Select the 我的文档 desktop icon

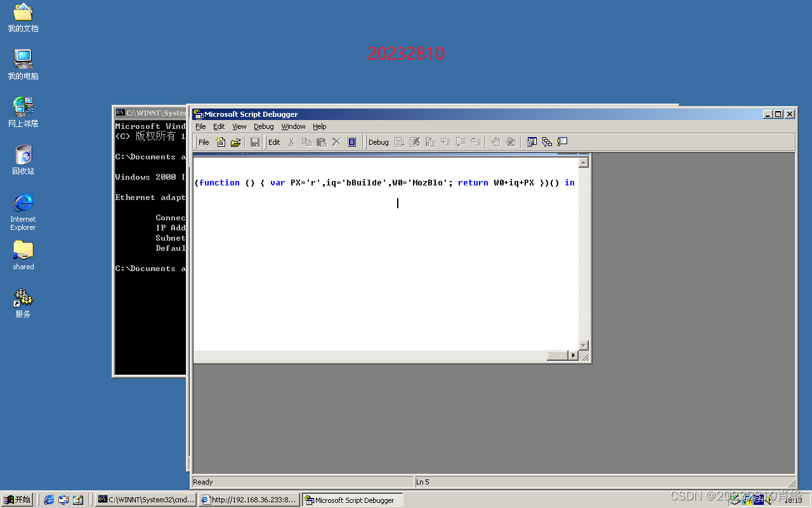coord(23,18)
